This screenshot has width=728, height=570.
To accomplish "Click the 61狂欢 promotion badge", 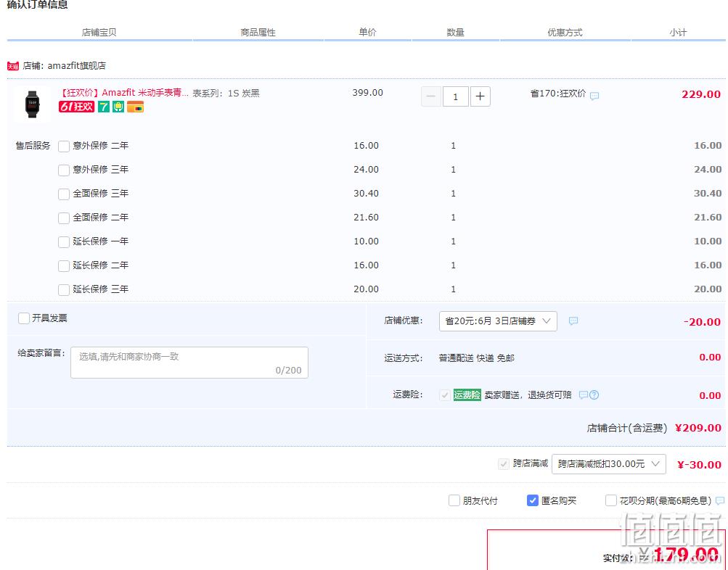I will [76, 107].
